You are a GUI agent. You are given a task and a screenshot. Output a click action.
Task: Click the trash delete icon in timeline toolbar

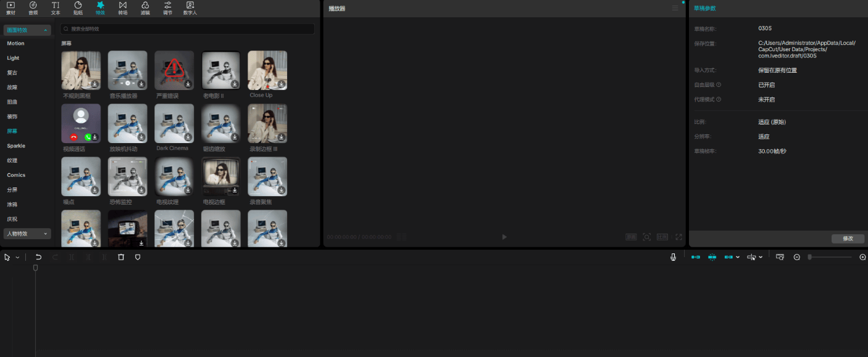point(121,257)
